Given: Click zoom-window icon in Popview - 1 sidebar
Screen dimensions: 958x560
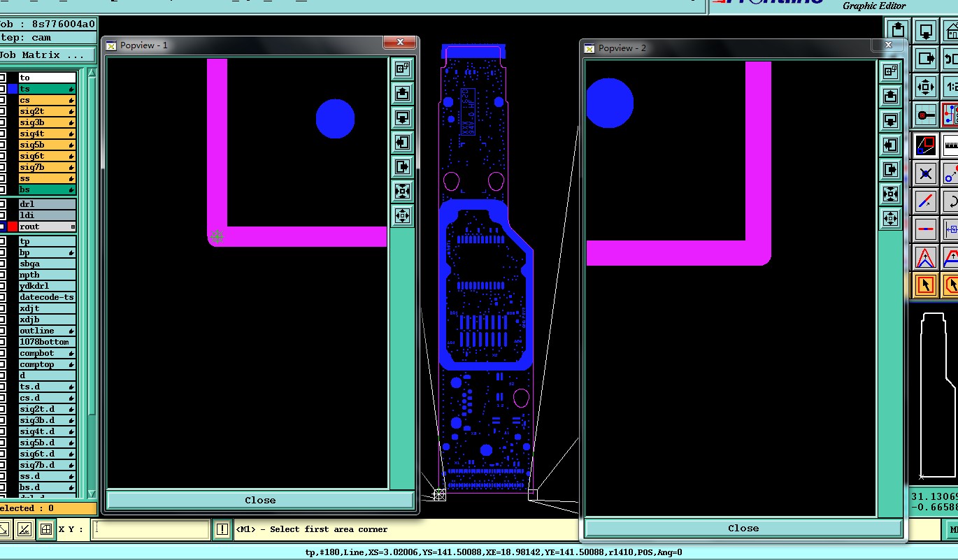Looking at the screenshot, I should pyautogui.click(x=402, y=69).
